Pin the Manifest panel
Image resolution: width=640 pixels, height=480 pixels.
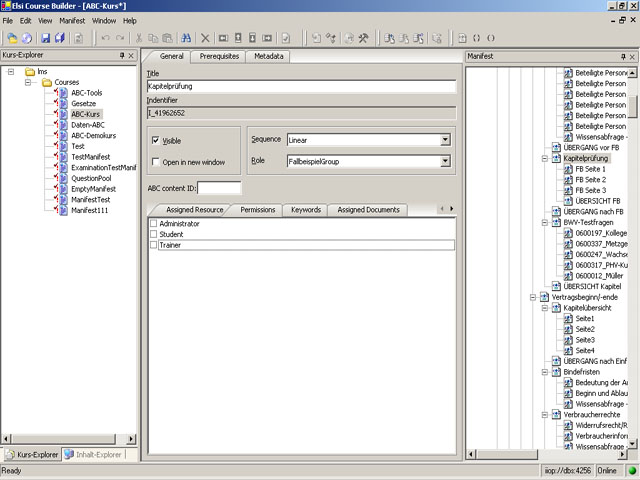pyautogui.click(x=623, y=56)
